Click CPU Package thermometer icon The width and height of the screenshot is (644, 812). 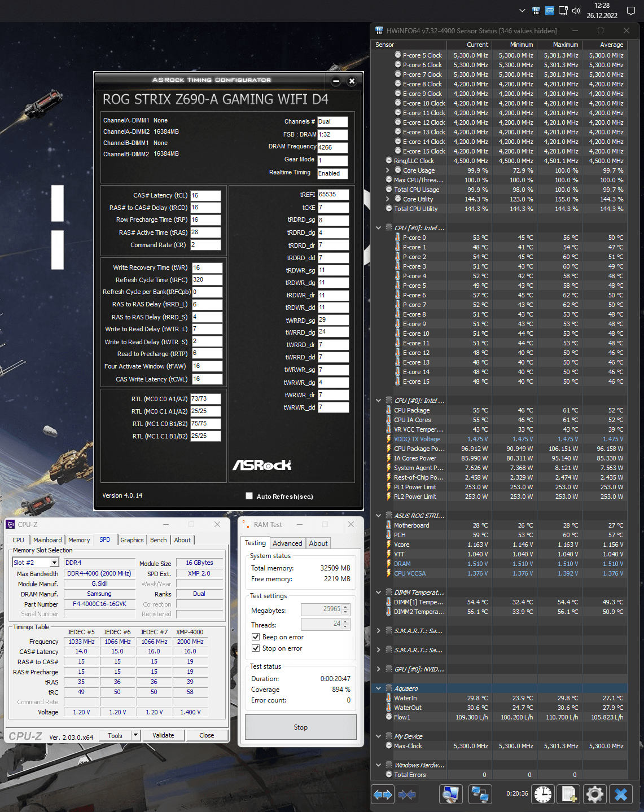[x=388, y=410]
